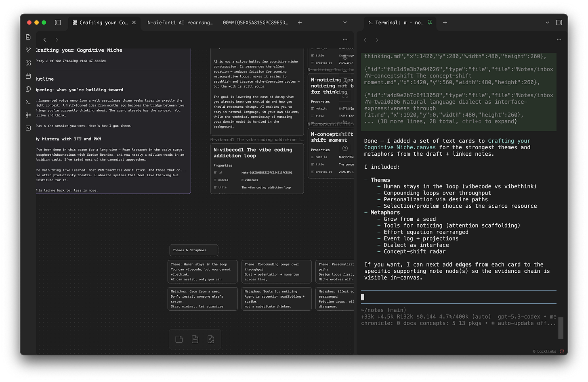Select the Theme: Compounding loops card

276,271
